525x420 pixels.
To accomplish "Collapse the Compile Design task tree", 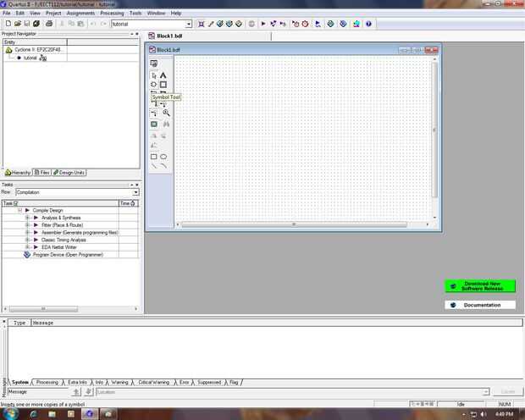I will [x=19, y=210].
